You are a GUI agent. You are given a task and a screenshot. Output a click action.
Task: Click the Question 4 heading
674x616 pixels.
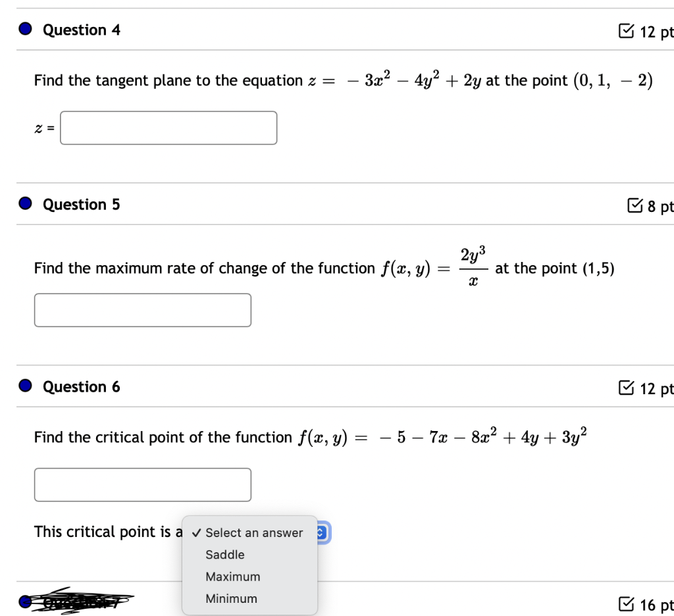[81, 30]
